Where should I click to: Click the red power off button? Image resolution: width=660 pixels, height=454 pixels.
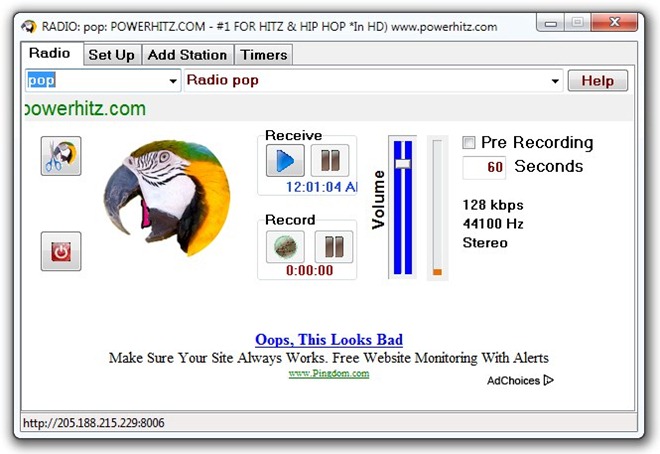[61, 251]
